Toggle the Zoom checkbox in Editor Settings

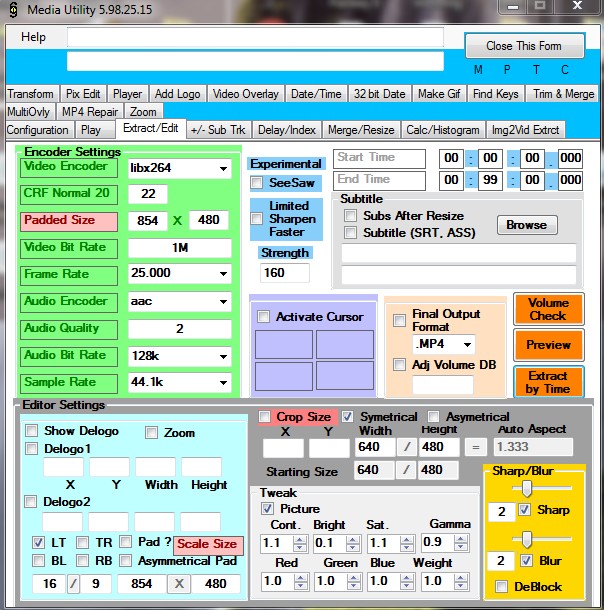151,433
